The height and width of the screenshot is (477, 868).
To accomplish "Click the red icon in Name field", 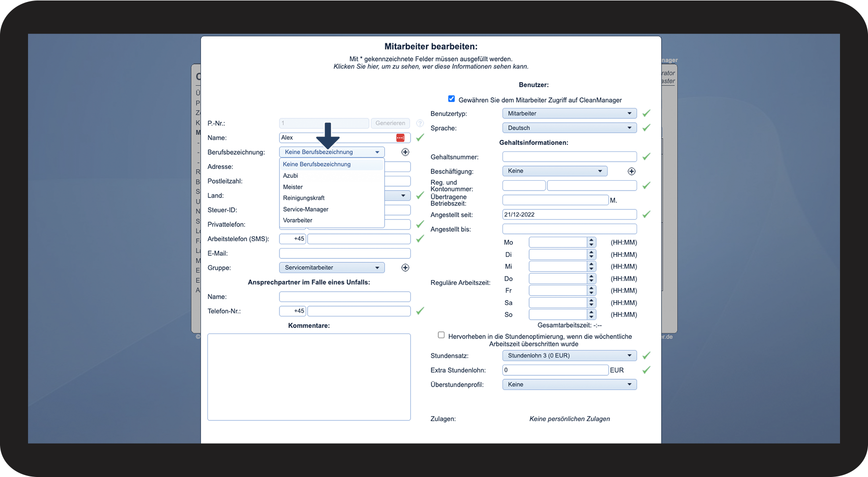I will coord(400,138).
